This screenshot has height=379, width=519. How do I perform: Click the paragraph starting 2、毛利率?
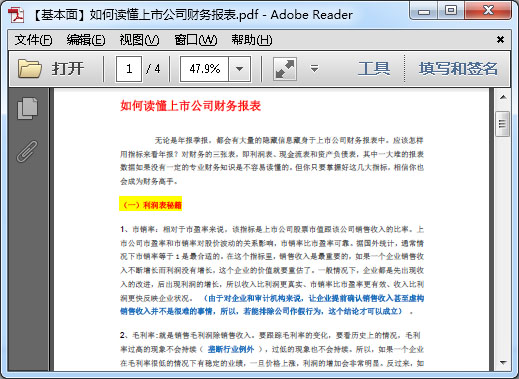[x=272, y=349]
